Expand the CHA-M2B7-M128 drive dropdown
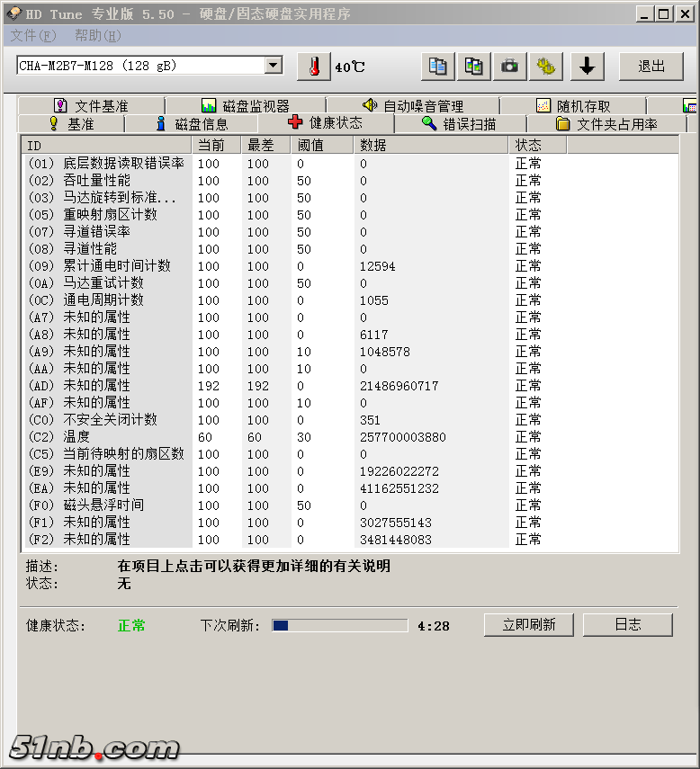700x769 pixels. (x=274, y=66)
